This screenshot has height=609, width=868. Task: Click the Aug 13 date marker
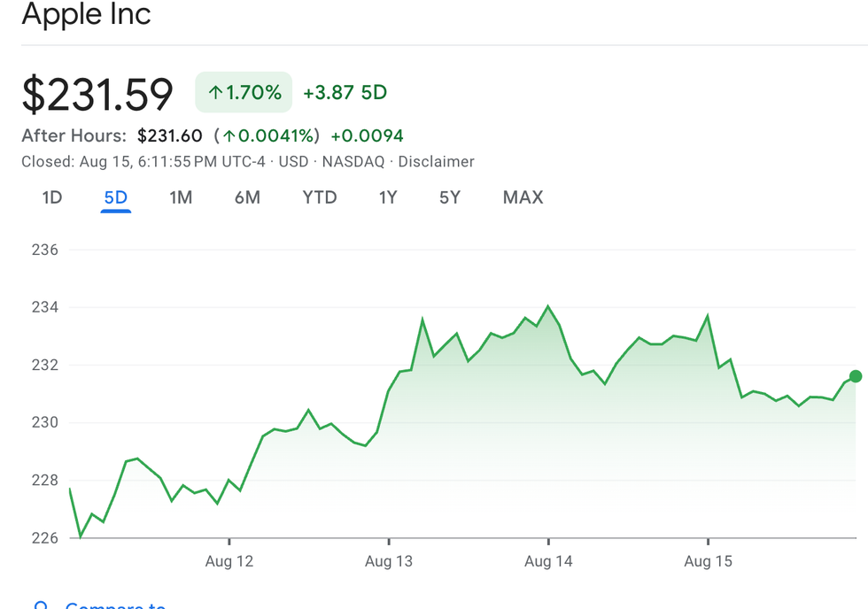tap(389, 561)
